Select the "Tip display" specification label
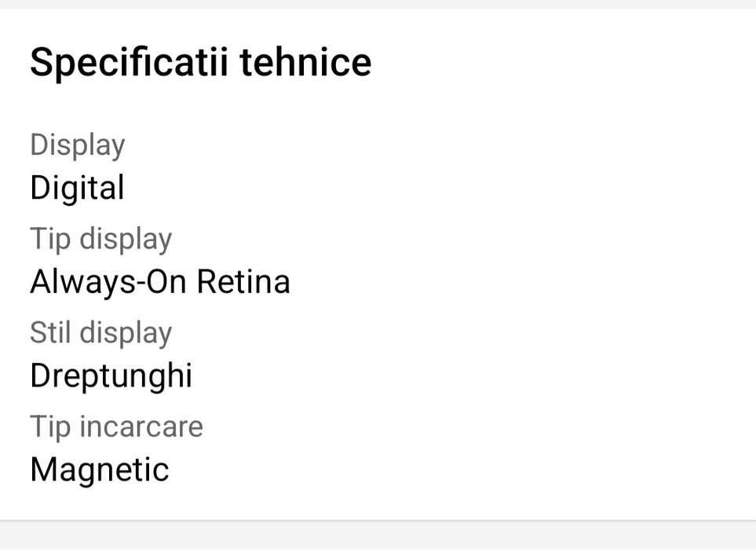 click(x=100, y=239)
